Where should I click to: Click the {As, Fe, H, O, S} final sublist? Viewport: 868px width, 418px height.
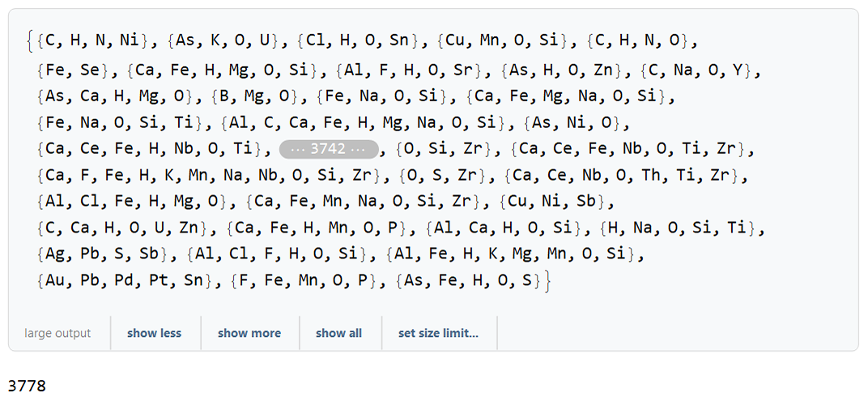[468, 281]
